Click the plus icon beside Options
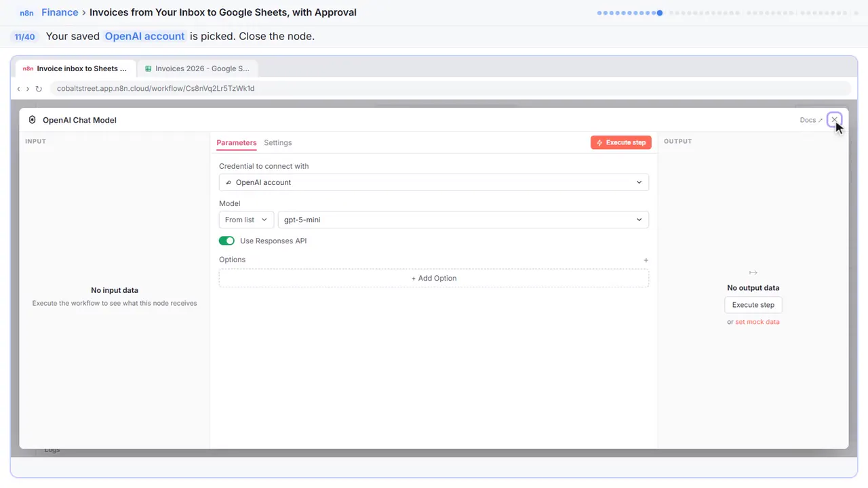 coord(646,260)
